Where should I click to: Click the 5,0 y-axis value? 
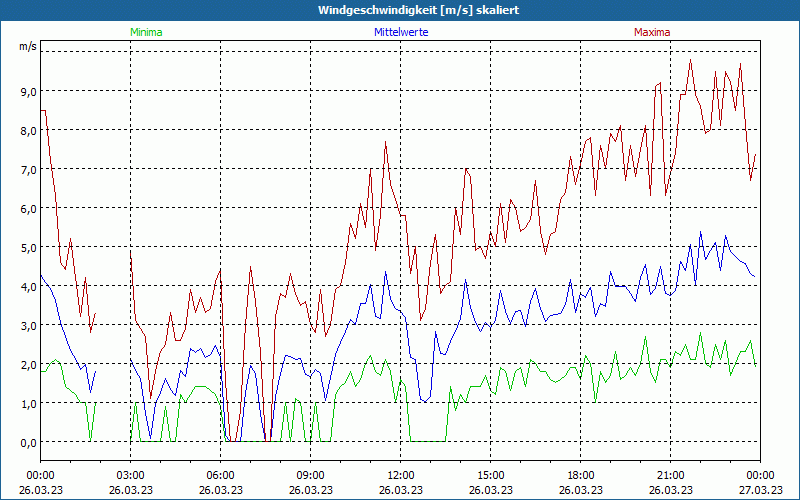click(29, 247)
